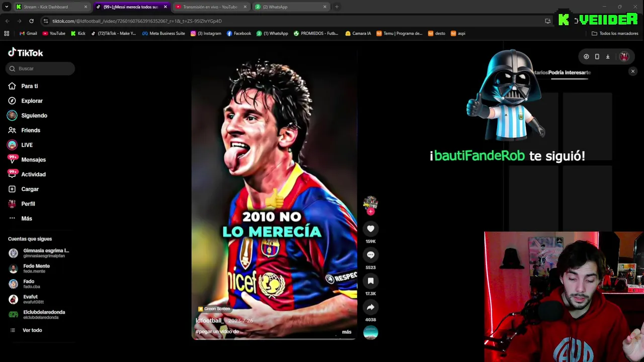The image size is (644, 362).
Task: Switch to WhatsApp browser tab
Action: point(290,7)
